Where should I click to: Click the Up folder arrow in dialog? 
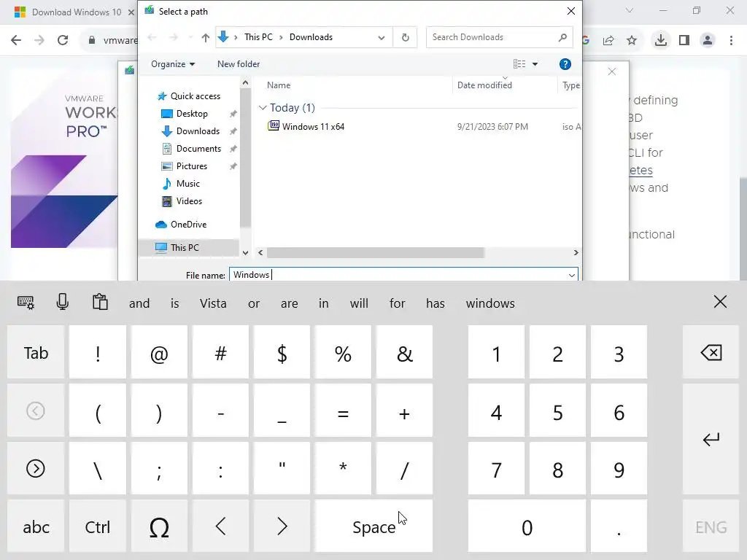point(205,38)
